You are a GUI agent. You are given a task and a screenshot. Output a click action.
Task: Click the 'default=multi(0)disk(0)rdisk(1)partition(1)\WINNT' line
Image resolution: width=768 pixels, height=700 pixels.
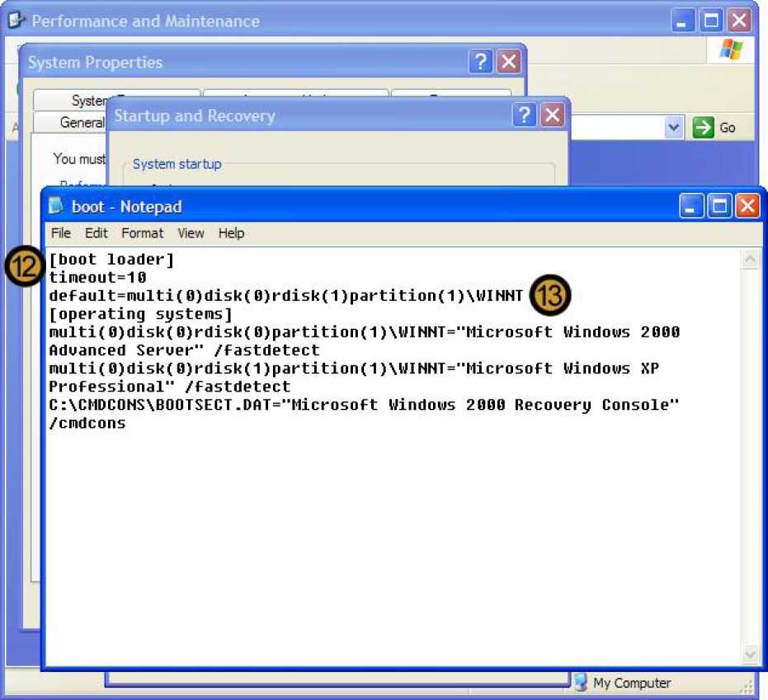[x=286, y=296]
